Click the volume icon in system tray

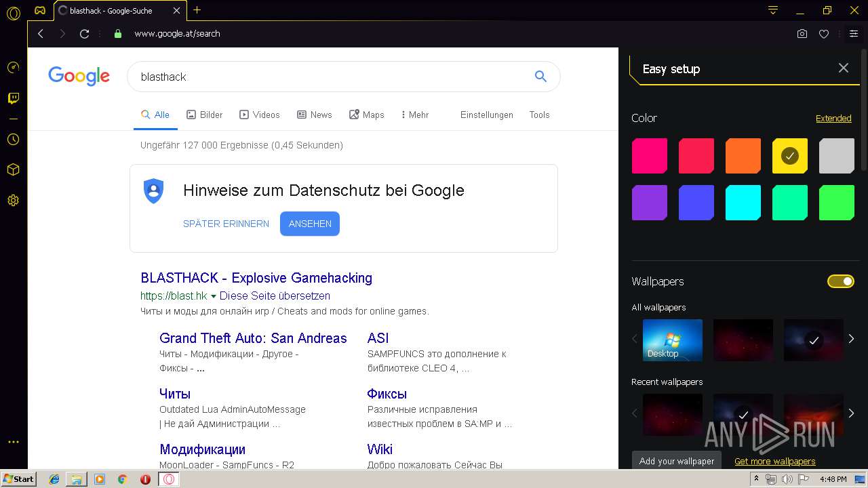[787, 479]
